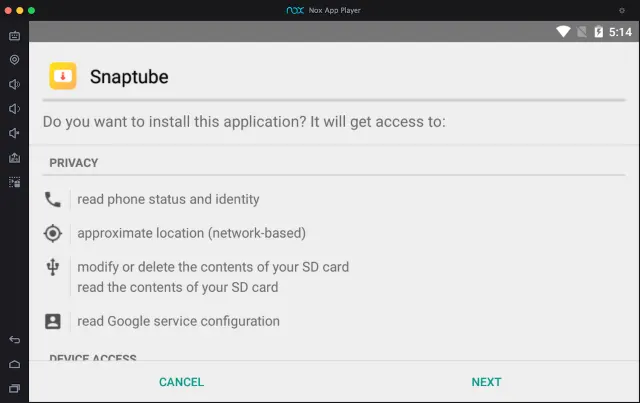640x403 pixels.
Task: Click the screenshot capture icon in sidebar
Action: coord(14,182)
